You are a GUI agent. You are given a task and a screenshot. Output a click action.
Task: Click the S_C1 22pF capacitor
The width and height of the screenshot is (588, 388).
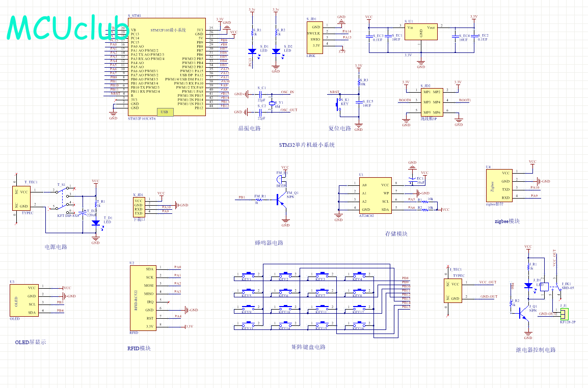click(x=260, y=94)
